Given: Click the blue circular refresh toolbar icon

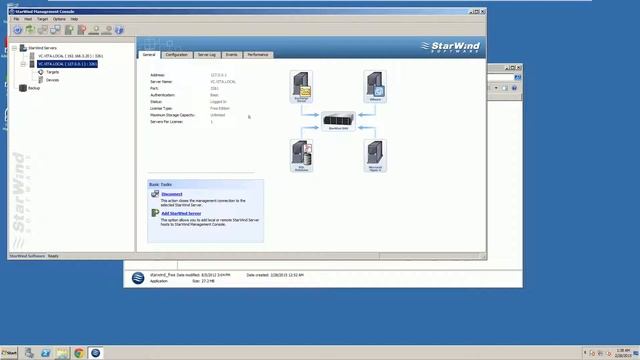Looking at the screenshot, I should [18, 30].
